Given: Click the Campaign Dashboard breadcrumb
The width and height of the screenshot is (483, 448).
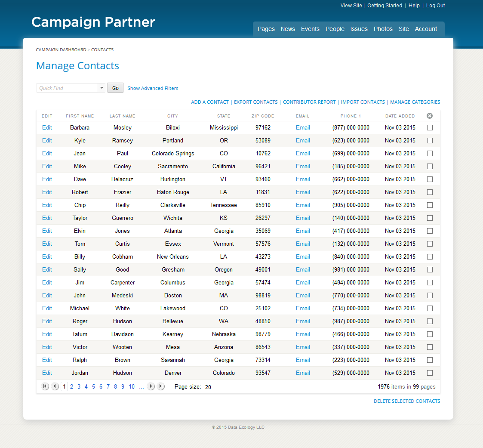Looking at the screenshot, I should point(61,49).
